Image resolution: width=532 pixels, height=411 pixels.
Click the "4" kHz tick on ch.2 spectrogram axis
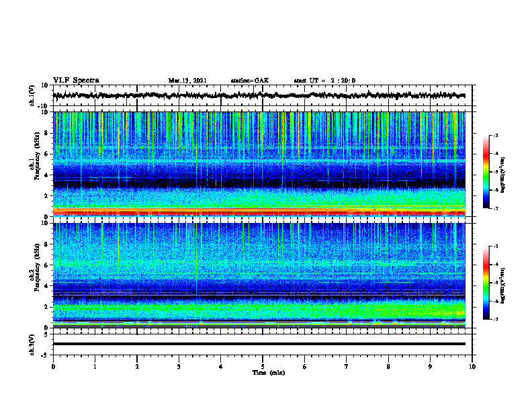(47, 286)
